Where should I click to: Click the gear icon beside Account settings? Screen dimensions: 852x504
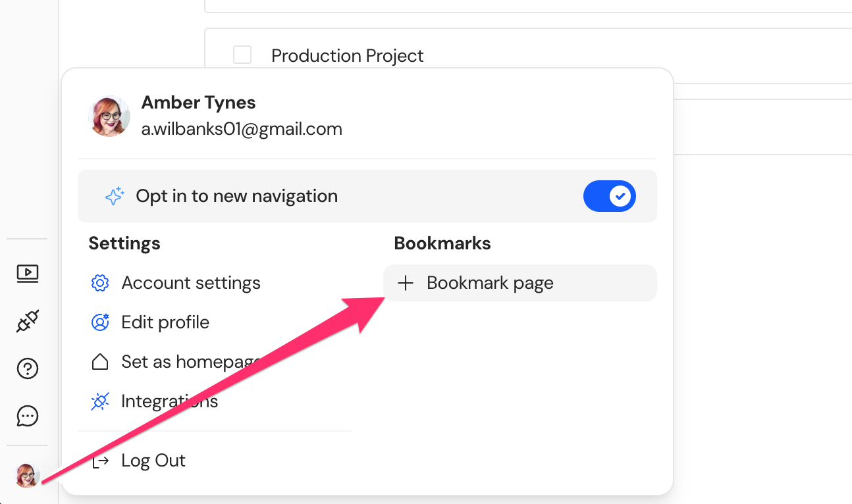point(100,283)
